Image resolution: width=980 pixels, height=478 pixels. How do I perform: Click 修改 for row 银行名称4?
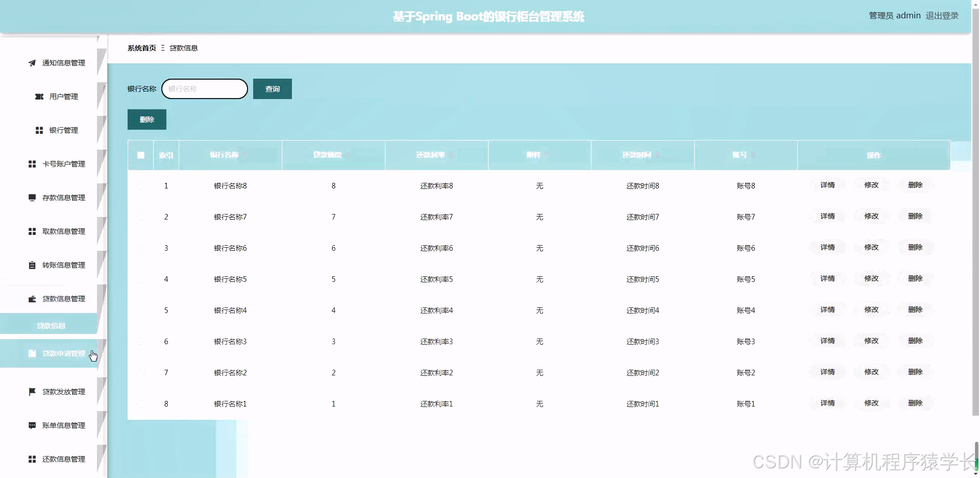(x=871, y=309)
